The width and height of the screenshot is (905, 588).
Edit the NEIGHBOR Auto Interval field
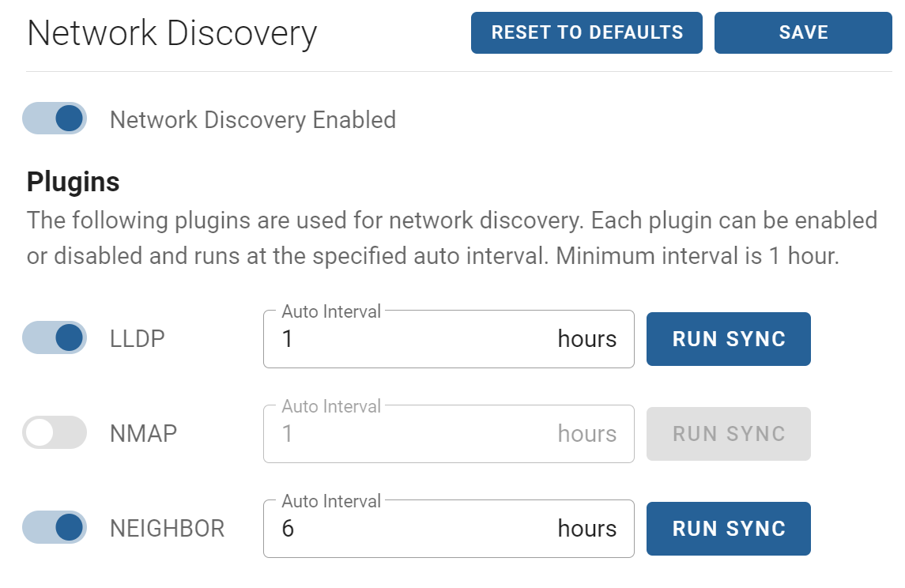click(x=448, y=529)
